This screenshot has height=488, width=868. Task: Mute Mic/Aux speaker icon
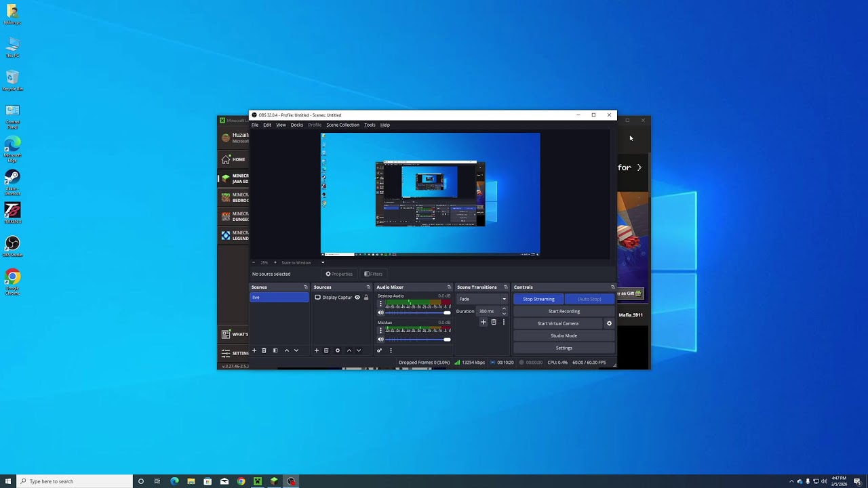380,339
